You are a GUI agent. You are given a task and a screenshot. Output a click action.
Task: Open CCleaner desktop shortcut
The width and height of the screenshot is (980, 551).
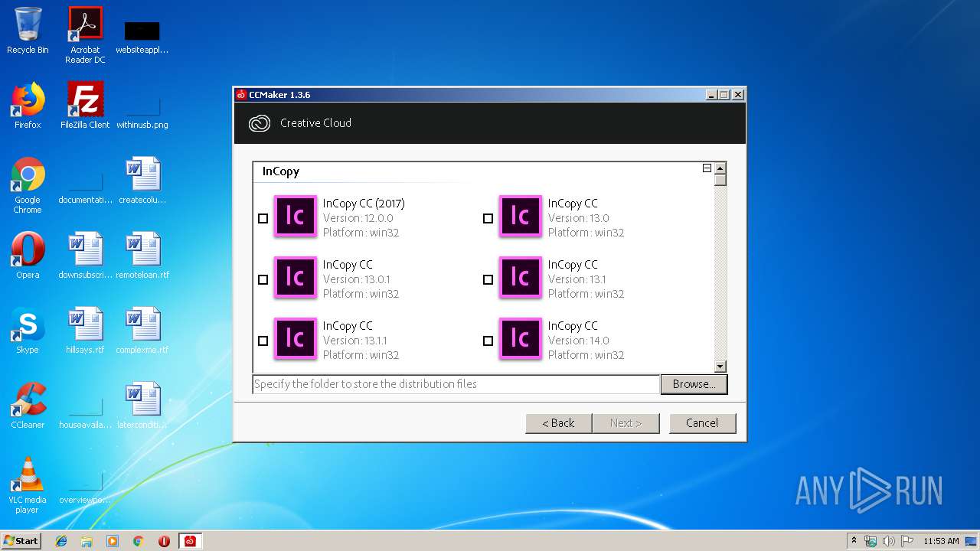click(x=28, y=406)
